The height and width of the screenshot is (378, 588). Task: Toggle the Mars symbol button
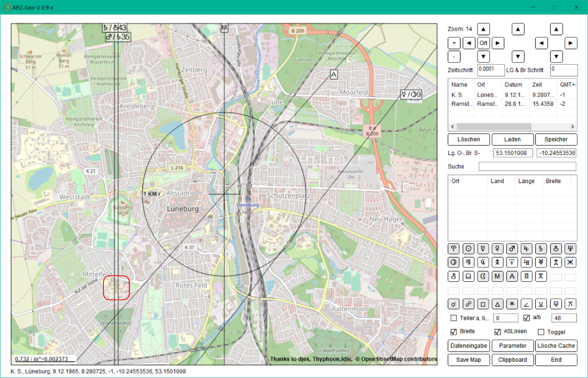click(x=512, y=249)
